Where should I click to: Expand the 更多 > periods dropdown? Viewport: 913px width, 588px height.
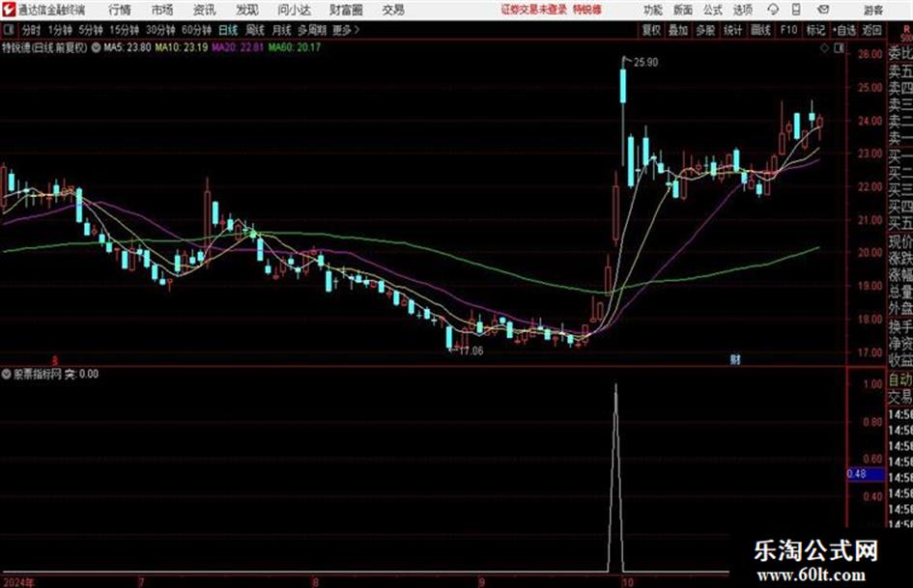[x=346, y=30]
